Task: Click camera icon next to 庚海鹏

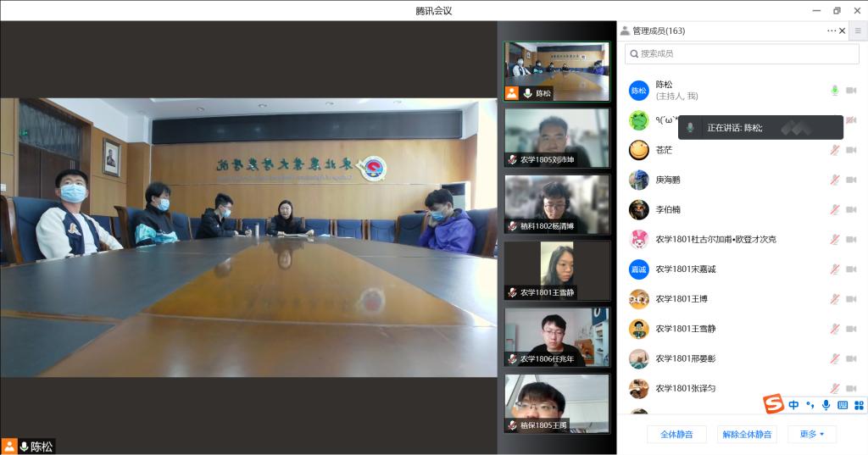Action: pos(851,180)
